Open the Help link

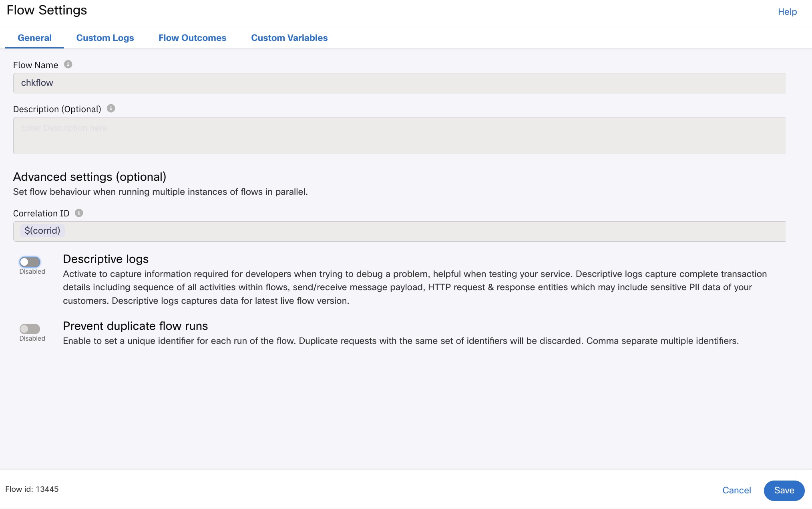point(787,12)
